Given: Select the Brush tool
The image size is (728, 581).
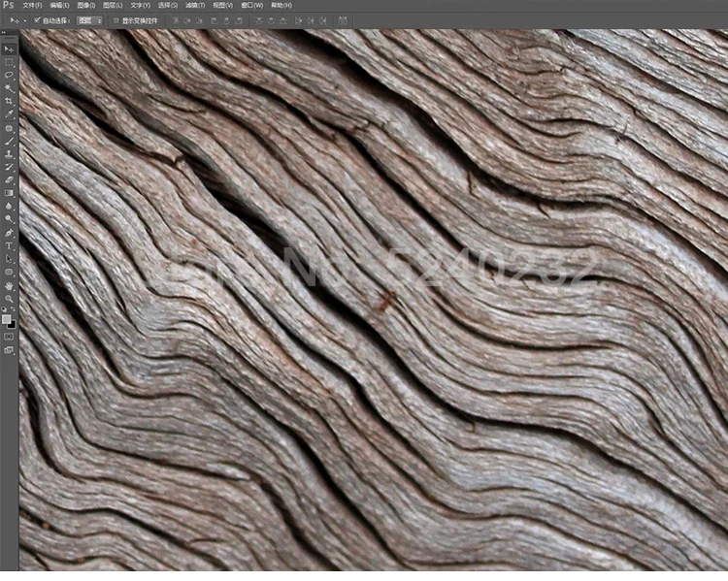Looking at the screenshot, I should click(9, 141).
